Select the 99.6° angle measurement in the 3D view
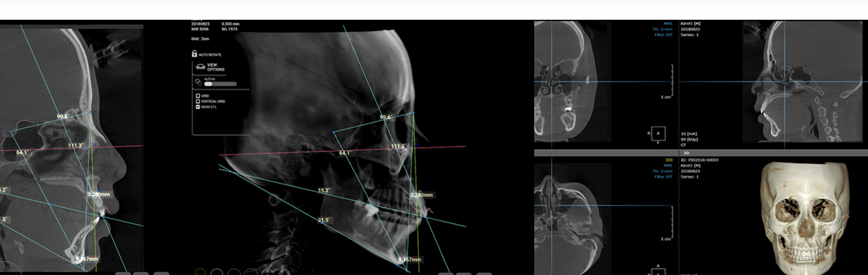 [x=385, y=117]
